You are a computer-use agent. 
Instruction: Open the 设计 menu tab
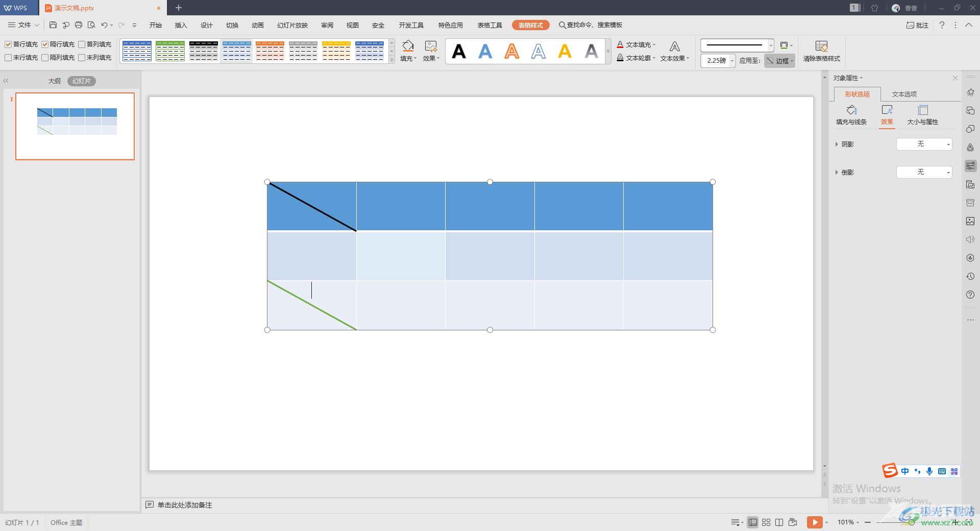[x=207, y=25]
